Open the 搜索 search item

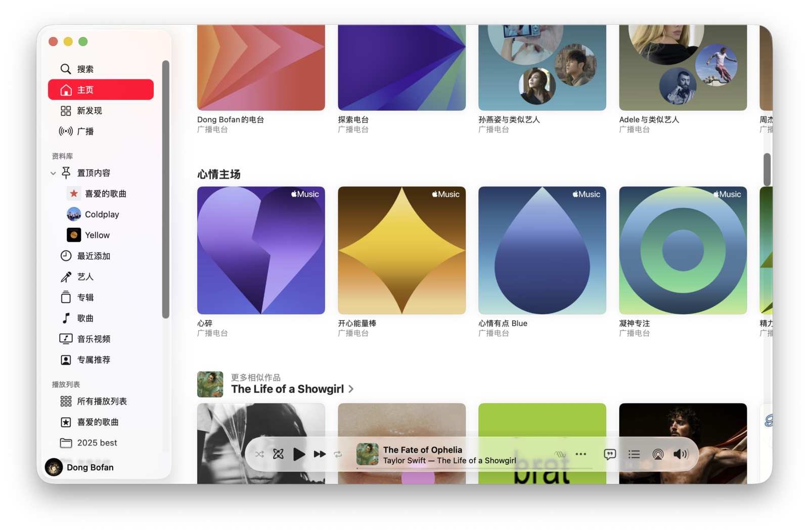click(x=85, y=69)
